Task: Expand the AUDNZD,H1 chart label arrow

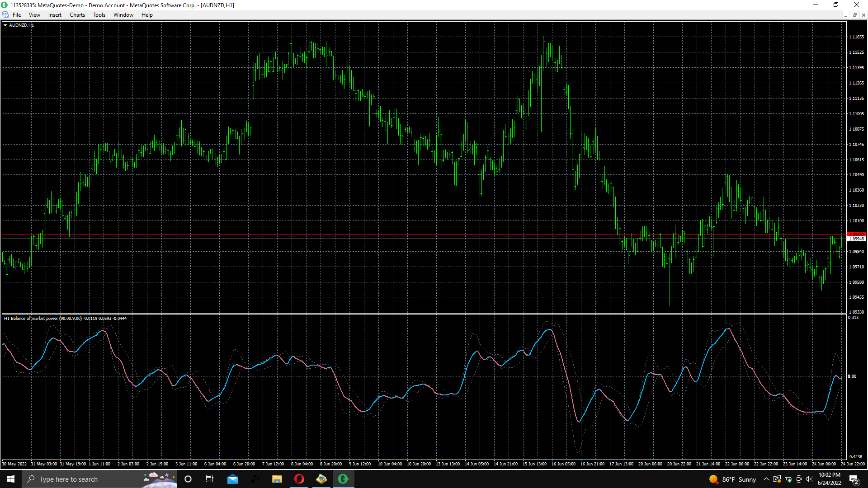Action: pyautogui.click(x=5, y=25)
